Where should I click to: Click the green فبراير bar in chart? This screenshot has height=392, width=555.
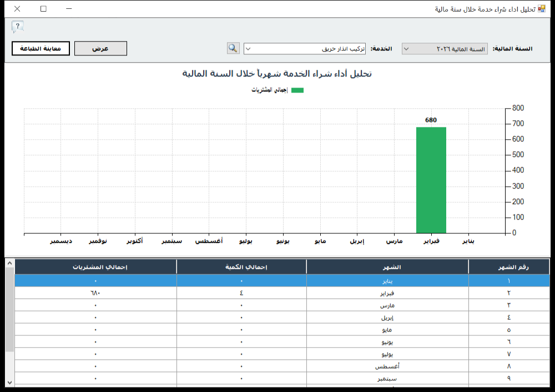pyautogui.click(x=431, y=180)
